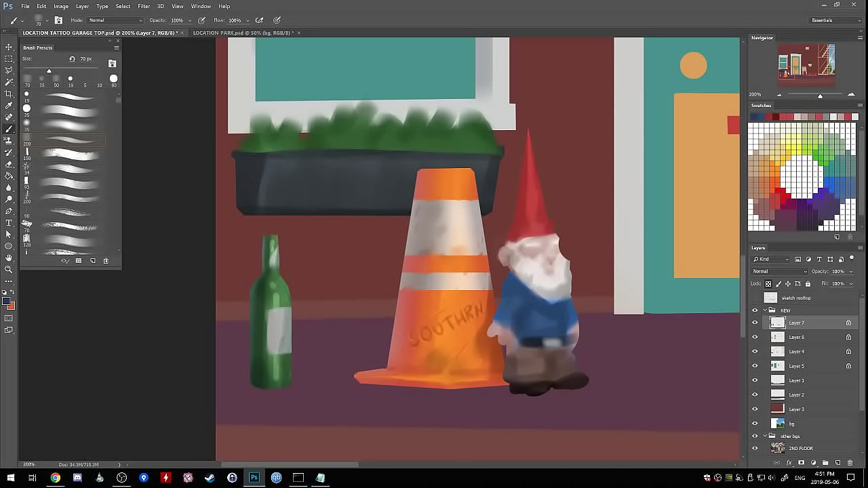Select the Crop tool

point(9,94)
